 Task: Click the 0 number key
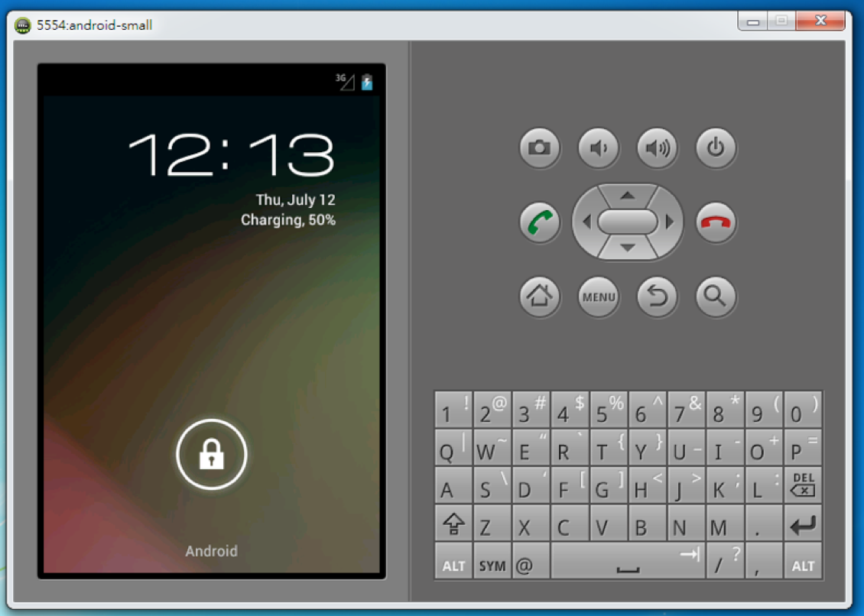(x=803, y=410)
